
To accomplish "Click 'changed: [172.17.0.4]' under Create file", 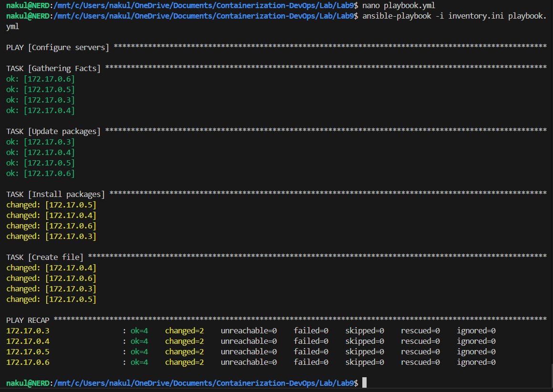I will click(51, 268).
